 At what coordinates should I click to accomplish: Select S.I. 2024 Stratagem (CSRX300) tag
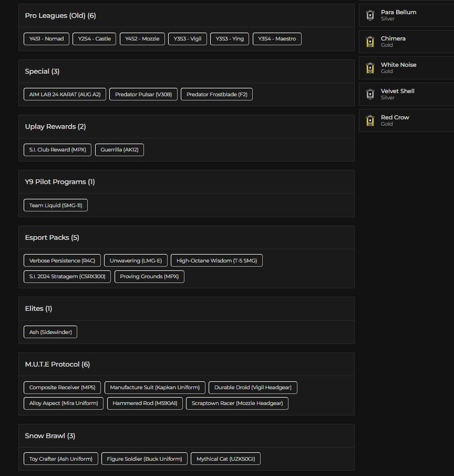[x=67, y=277]
